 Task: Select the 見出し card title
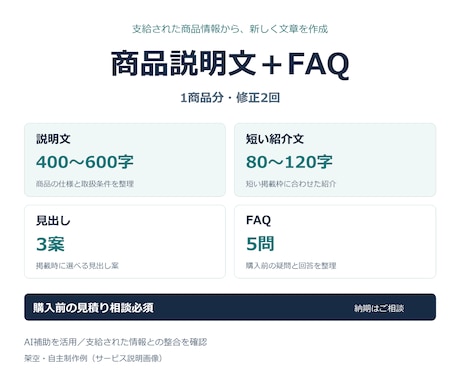point(53,220)
